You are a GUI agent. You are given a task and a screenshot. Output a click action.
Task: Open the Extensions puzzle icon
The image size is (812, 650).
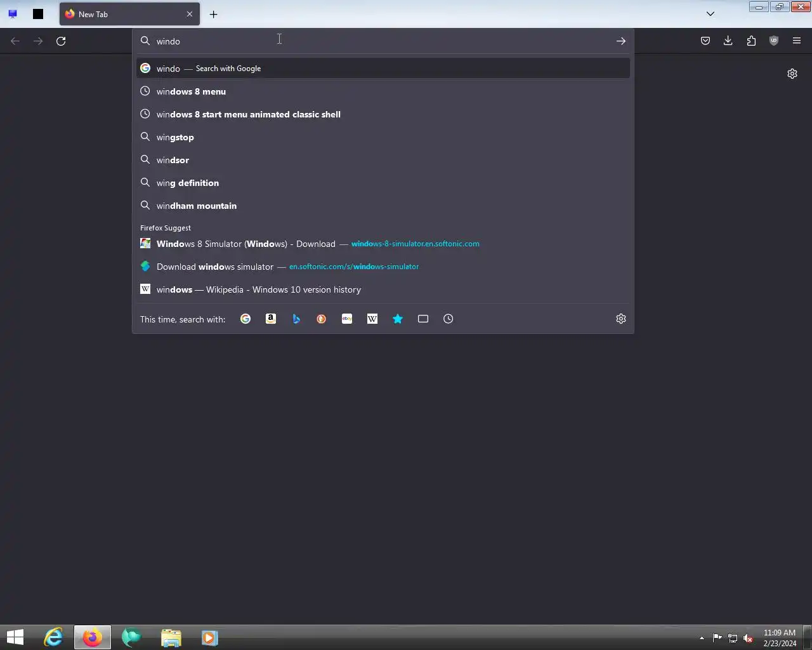[751, 41]
